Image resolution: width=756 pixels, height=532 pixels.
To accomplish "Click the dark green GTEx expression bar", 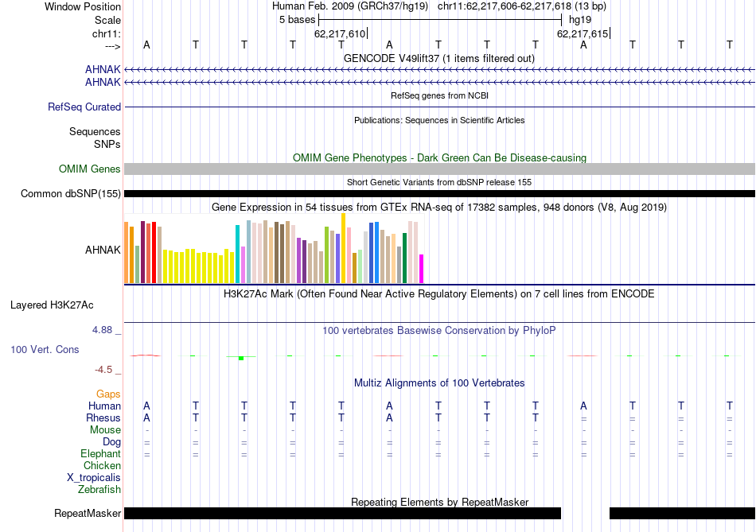I will click(404, 258).
